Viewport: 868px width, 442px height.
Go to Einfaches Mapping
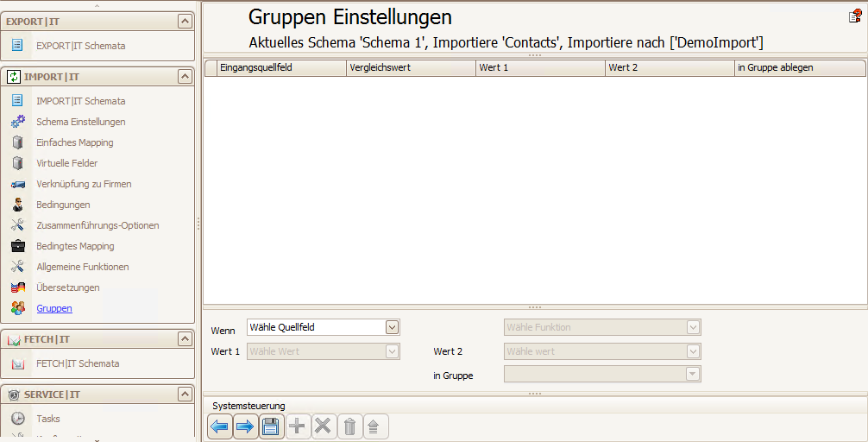pyautogui.click(x=75, y=142)
